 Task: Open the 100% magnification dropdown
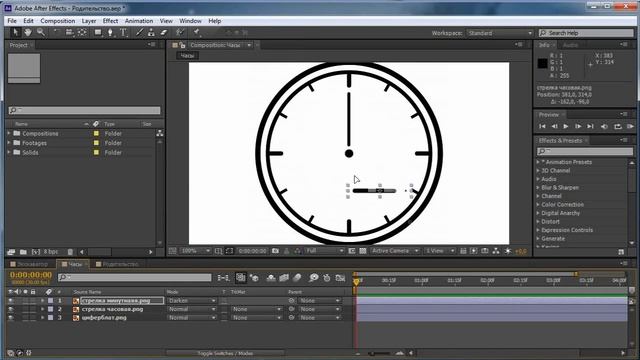point(195,251)
